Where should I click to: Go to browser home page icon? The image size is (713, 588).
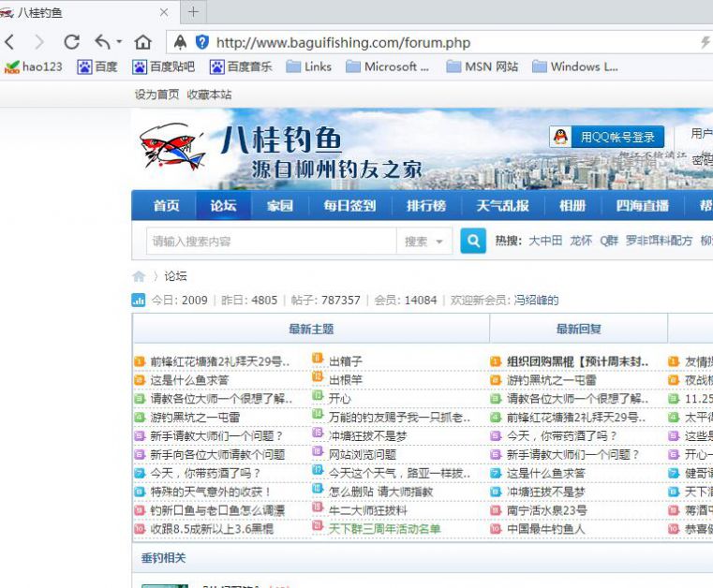[x=142, y=42]
